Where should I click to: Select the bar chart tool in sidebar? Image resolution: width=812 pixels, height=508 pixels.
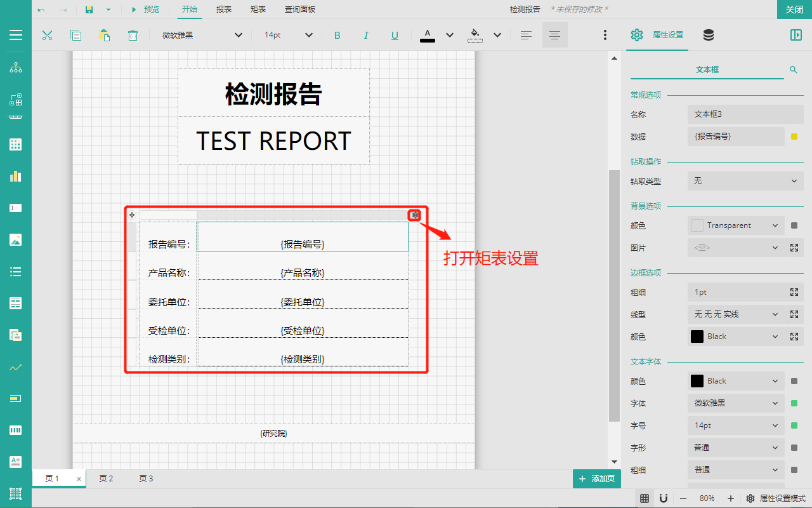[x=16, y=176]
